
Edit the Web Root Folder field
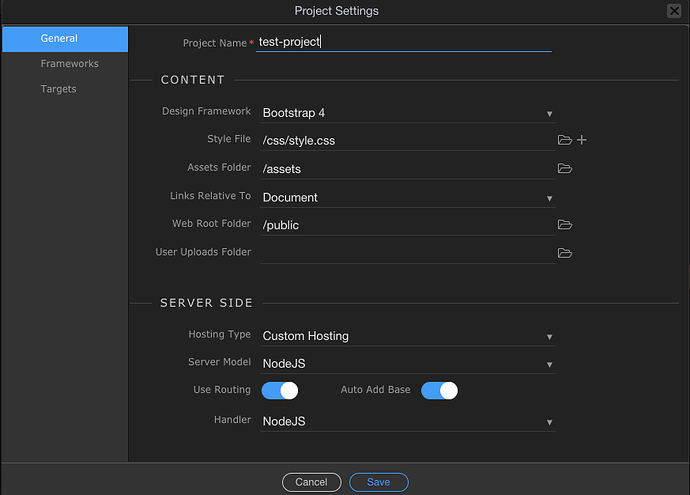pos(407,225)
